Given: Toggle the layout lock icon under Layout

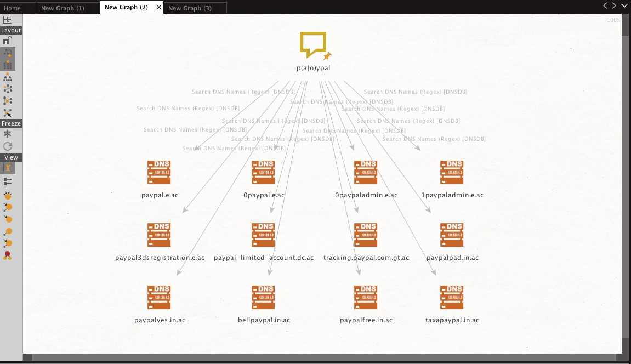Looking at the screenshot, I should [8, 40].
